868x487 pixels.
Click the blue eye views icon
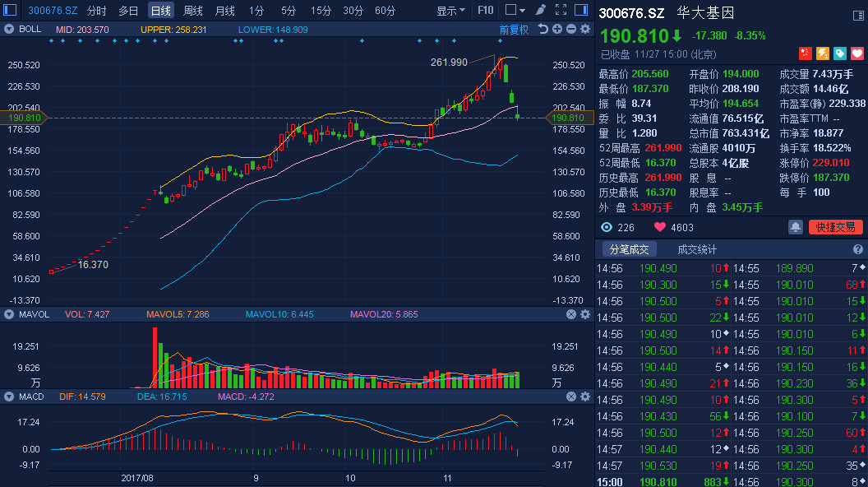point(607,227)
